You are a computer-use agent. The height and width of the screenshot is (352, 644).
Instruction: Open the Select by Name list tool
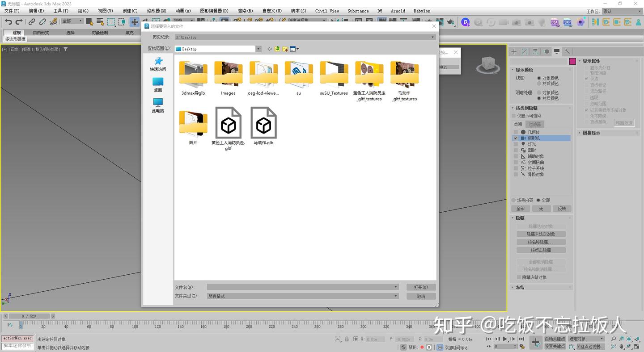[x=100, y=21]
